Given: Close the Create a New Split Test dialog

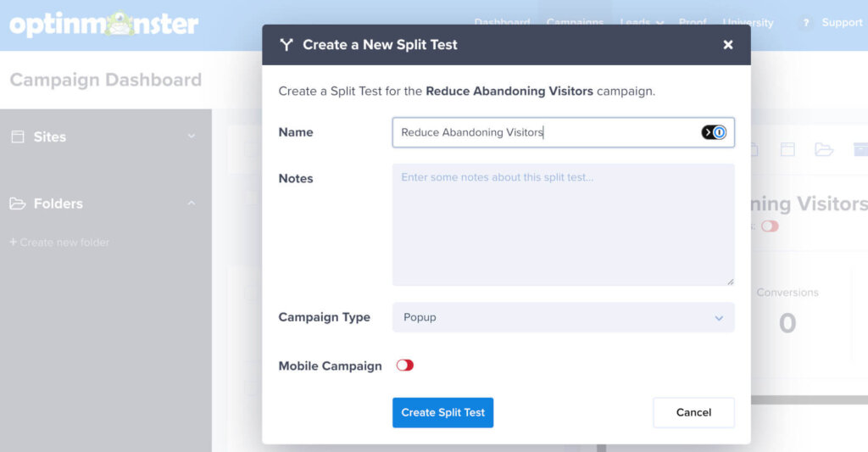Looking at the screenshot, I should coord(728,45).
